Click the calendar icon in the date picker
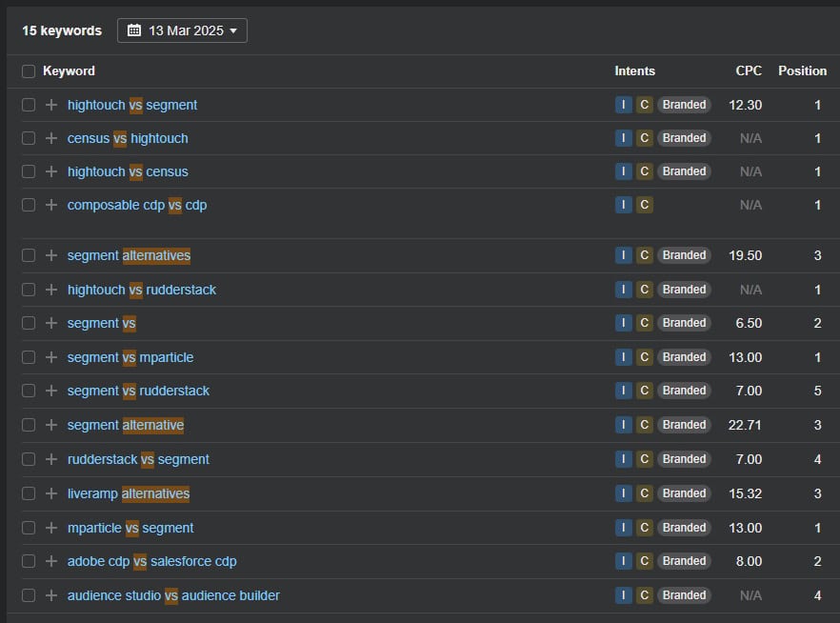840x623 pixels. click(134, 30)
